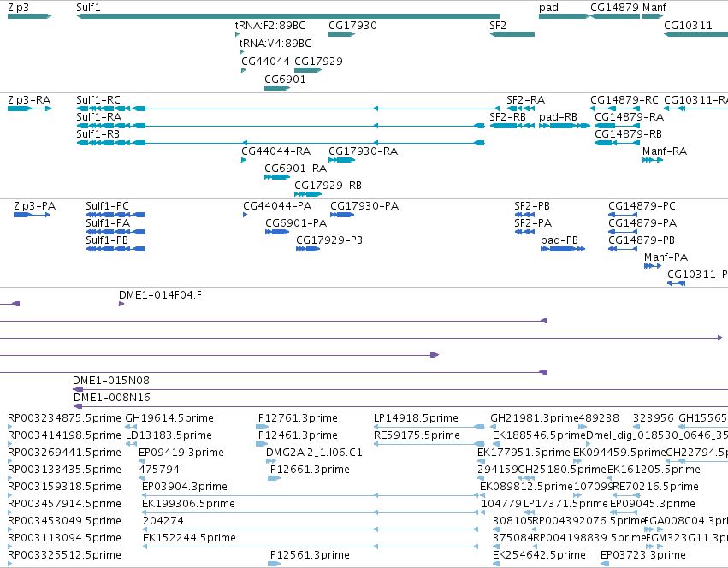Click the Sulf1-RB transcript label

tap(98, 133)
